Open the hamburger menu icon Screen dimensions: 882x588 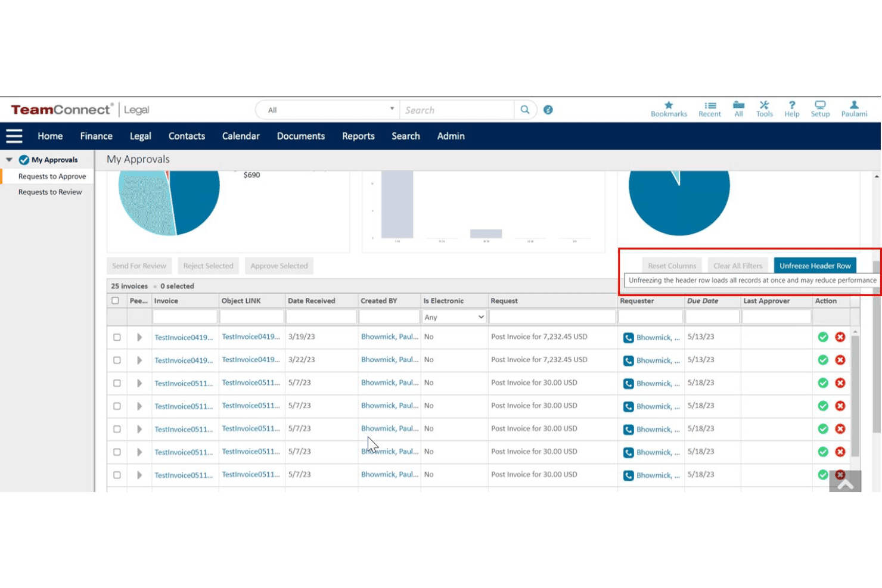click(14, 136)
